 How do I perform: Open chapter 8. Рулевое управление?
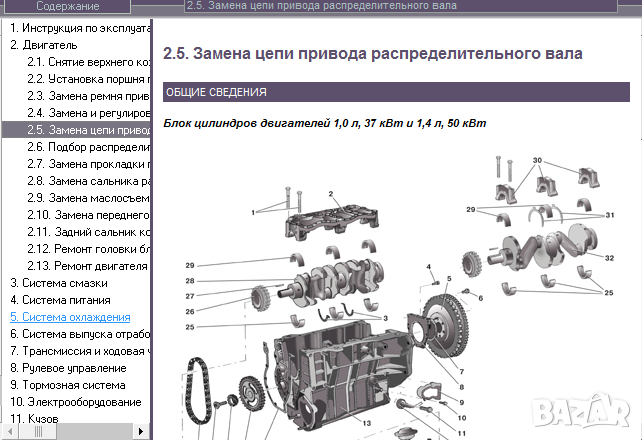tap(68, 368)
